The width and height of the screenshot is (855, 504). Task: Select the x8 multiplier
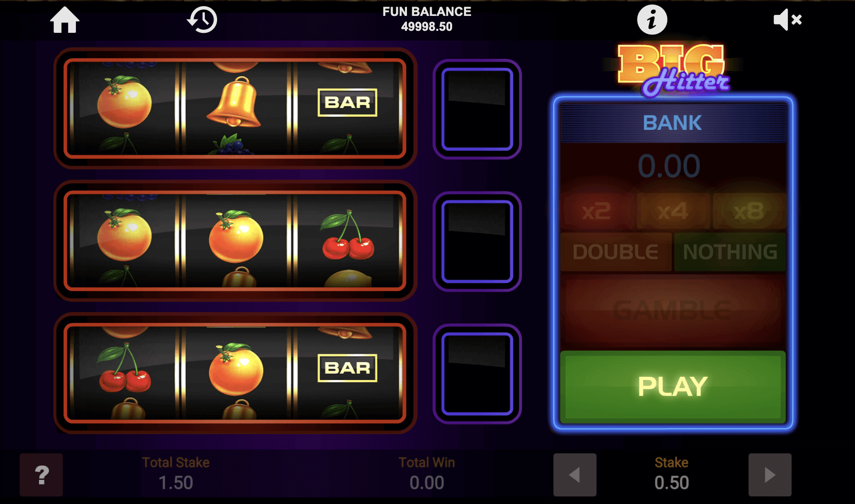tap(749, 211)
